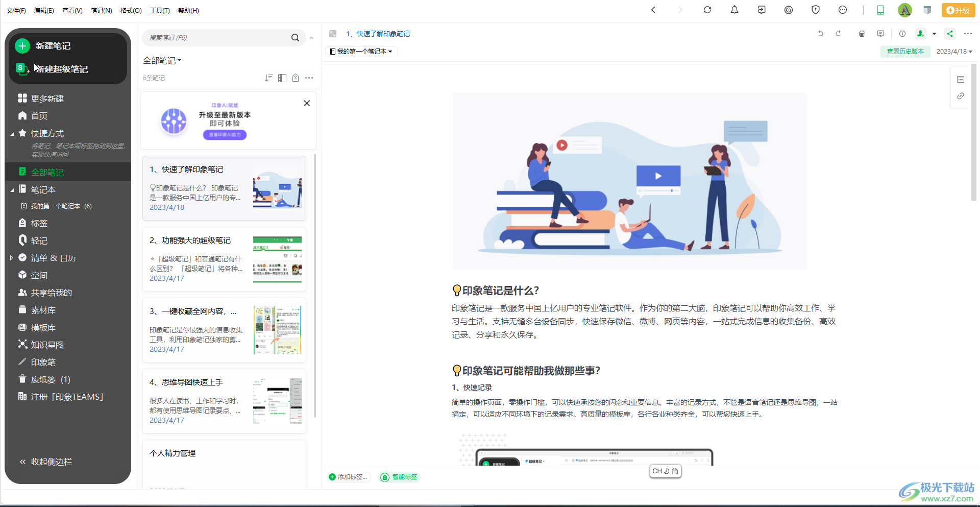This screenshot has width=980, height=507.
Task: Open note 2、功能强大的超级笔记
Action: [x=224, y=259]
